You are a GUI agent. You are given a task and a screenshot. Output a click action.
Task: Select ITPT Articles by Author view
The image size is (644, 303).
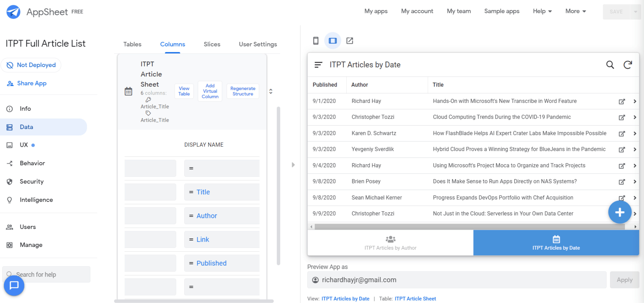[x=390, y=243]
